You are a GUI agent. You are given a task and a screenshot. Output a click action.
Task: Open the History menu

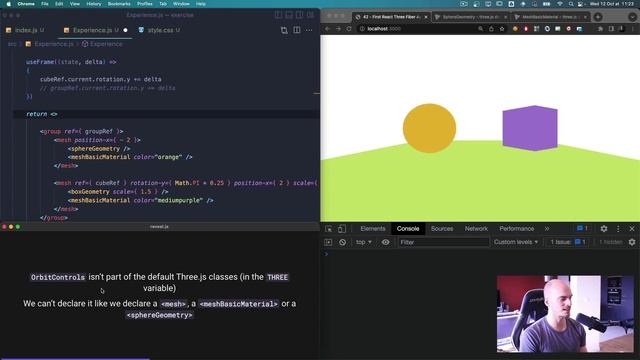93,4
